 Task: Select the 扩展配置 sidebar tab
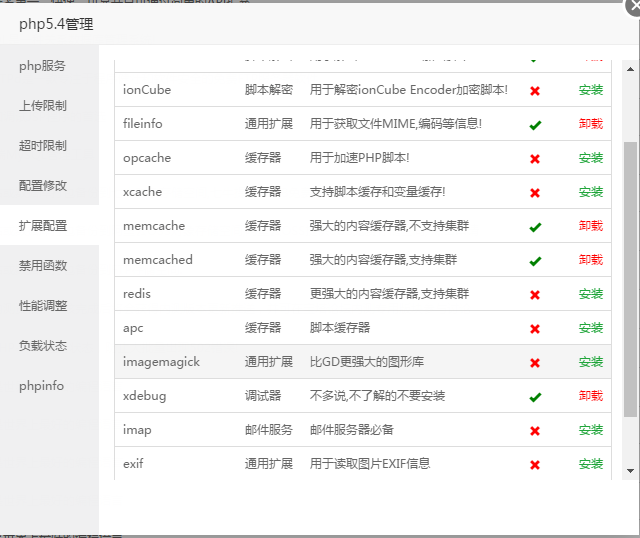pyautogui.click(x=42, y=226)
